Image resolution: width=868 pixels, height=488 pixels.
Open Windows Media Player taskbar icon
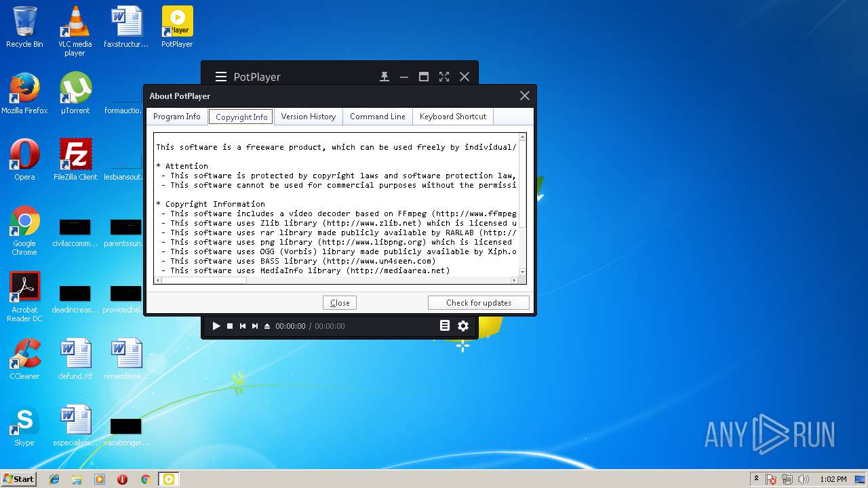point(100,479)
